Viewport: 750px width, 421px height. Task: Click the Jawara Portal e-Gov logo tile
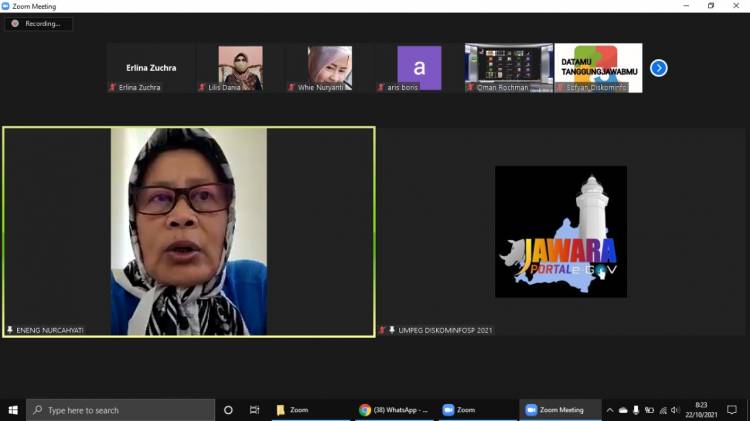click(x=560, y=231)
